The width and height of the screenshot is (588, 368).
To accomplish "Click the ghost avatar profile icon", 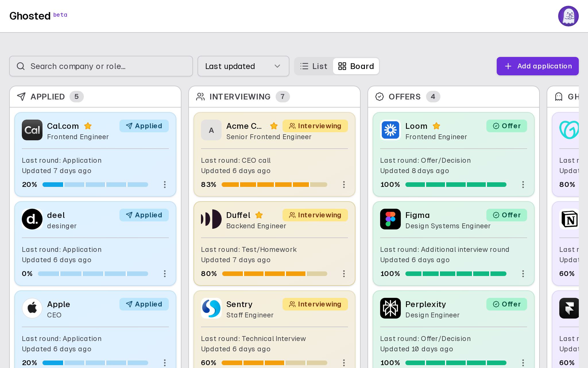I will coord(568,16).
